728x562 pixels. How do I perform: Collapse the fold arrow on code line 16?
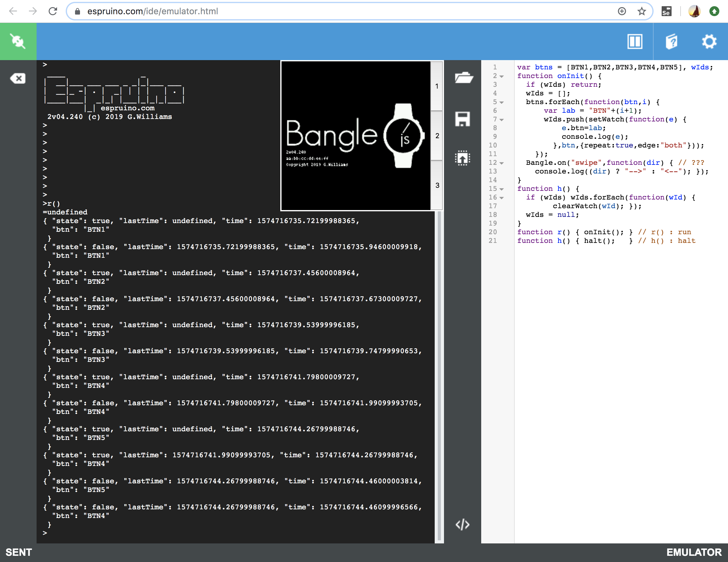pyautogui.click(x=502, y=198)
